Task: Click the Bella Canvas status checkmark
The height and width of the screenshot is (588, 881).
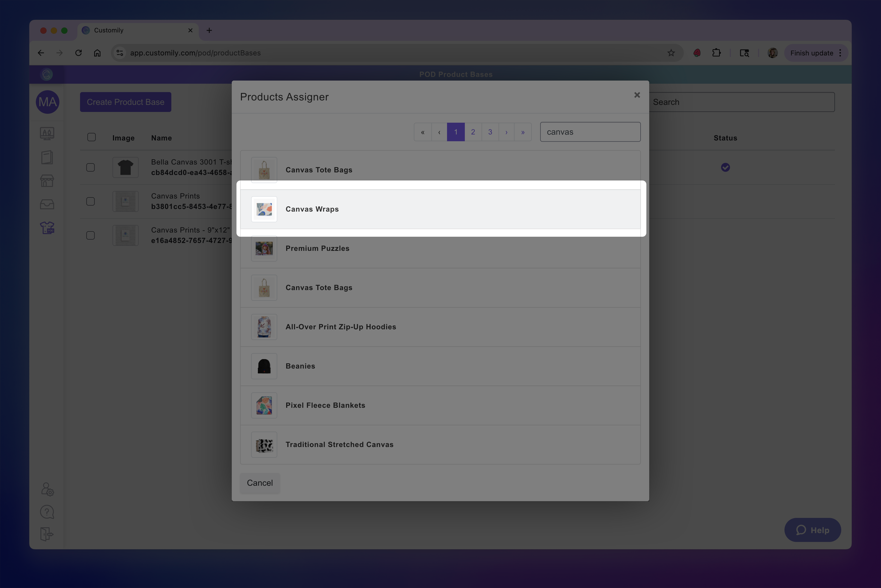Action: (725, 168)
